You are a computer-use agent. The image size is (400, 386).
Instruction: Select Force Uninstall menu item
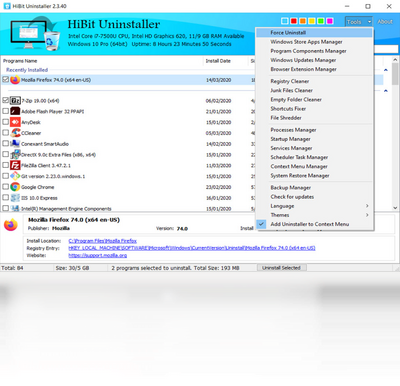click(314, 33)
